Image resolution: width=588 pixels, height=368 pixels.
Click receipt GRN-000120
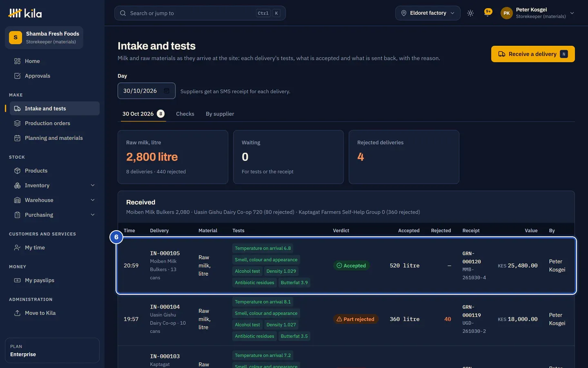pyautogui.click(x=472, y=258)
